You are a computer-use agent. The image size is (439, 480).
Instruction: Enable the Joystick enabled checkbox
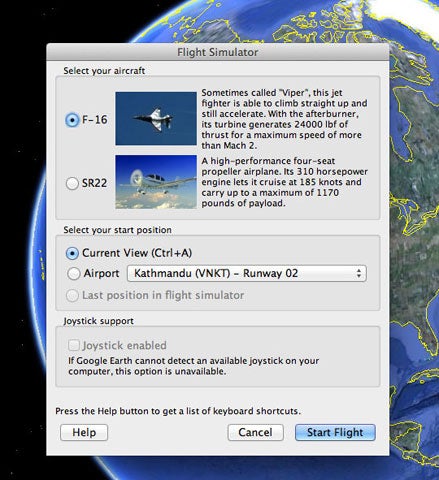click(74, 345)
